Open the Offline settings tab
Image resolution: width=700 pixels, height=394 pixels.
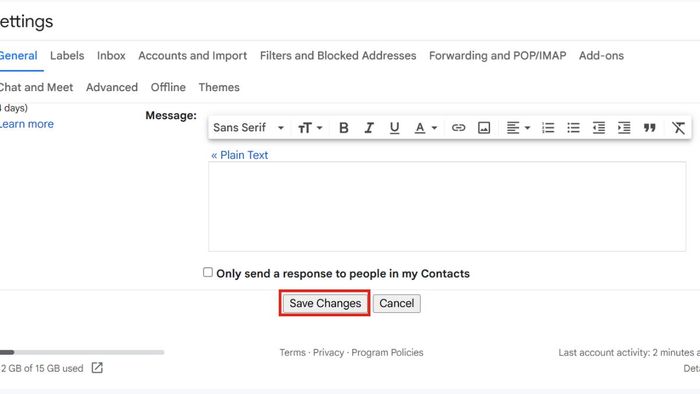pos(168,87)
